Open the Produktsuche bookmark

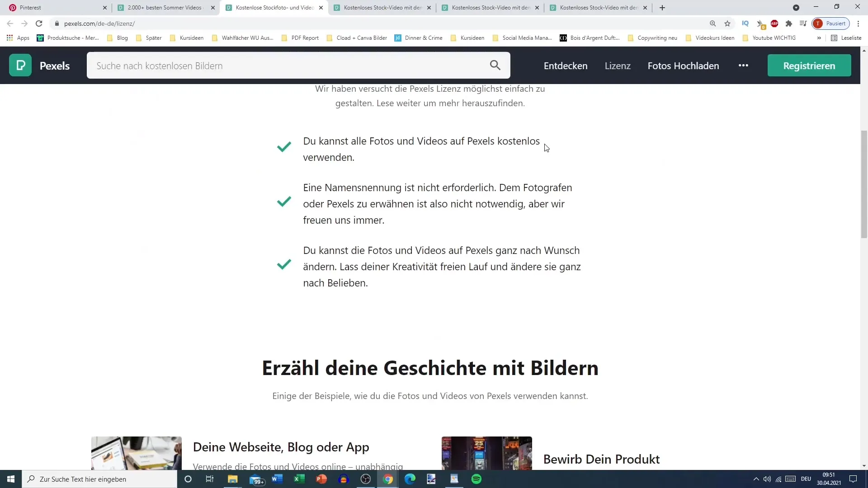68,38
